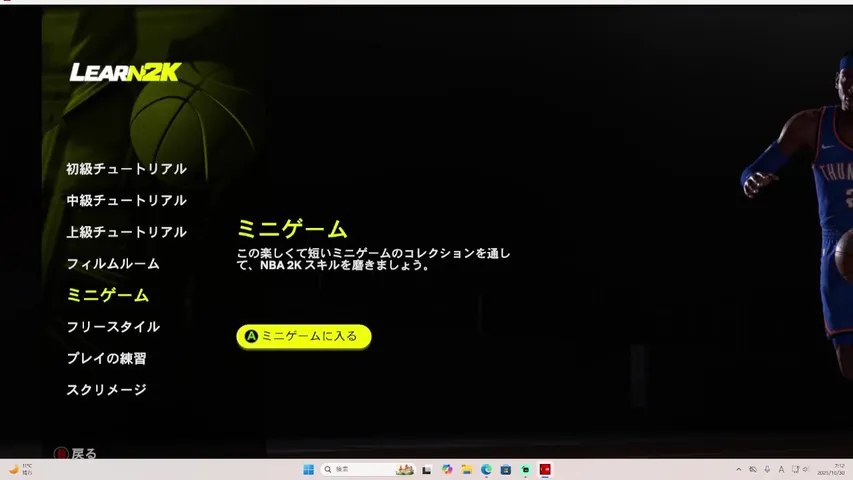Choose プレイの練習 option

coord(106,359)
